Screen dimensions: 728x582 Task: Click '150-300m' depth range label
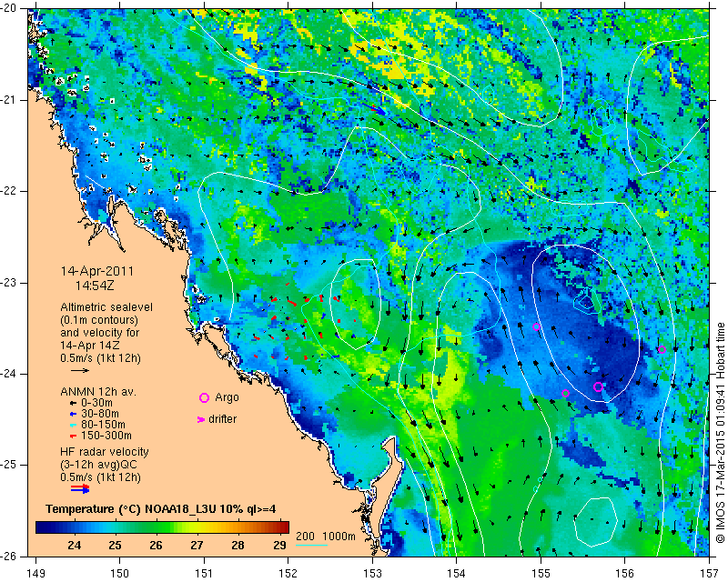(x=106, y=436)
